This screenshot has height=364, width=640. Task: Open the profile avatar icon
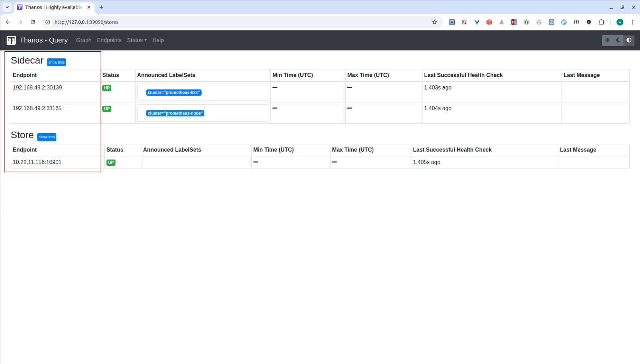620,22
